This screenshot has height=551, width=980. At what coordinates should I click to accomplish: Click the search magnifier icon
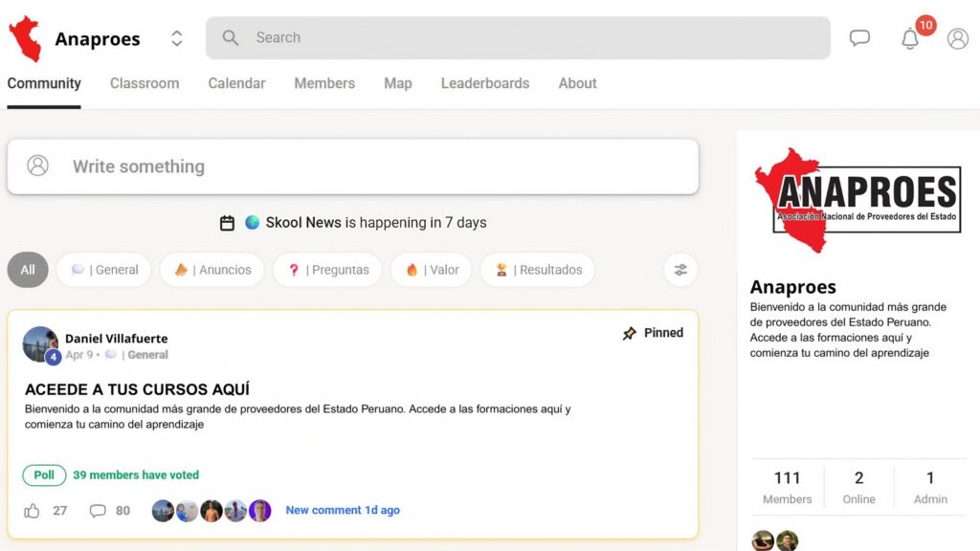pos(231,38)
